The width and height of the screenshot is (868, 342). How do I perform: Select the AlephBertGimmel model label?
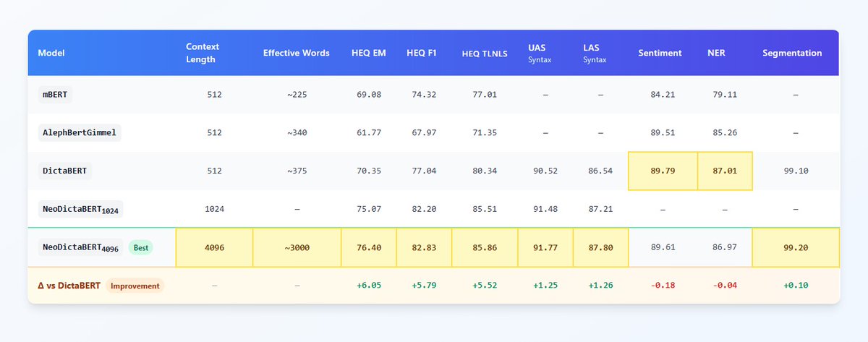tap(79, 132)
